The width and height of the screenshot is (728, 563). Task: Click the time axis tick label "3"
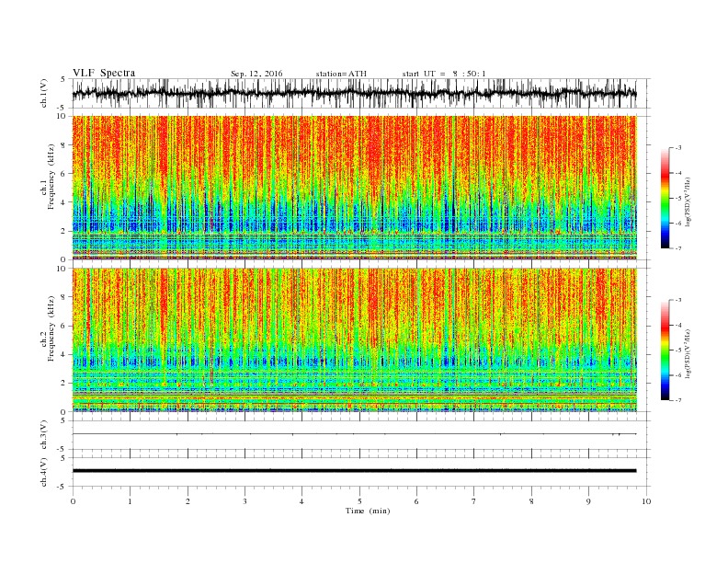[x=245, y=501]
